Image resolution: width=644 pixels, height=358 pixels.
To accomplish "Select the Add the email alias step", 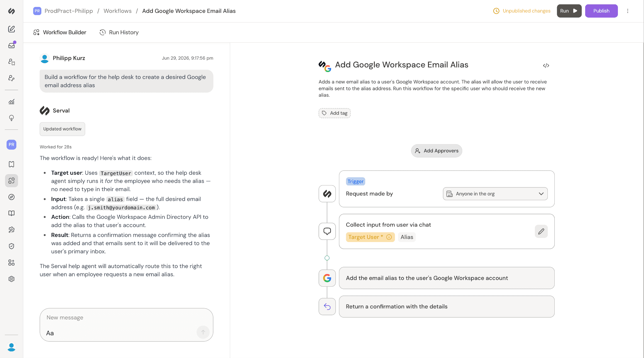I will (x=447, y=278).
